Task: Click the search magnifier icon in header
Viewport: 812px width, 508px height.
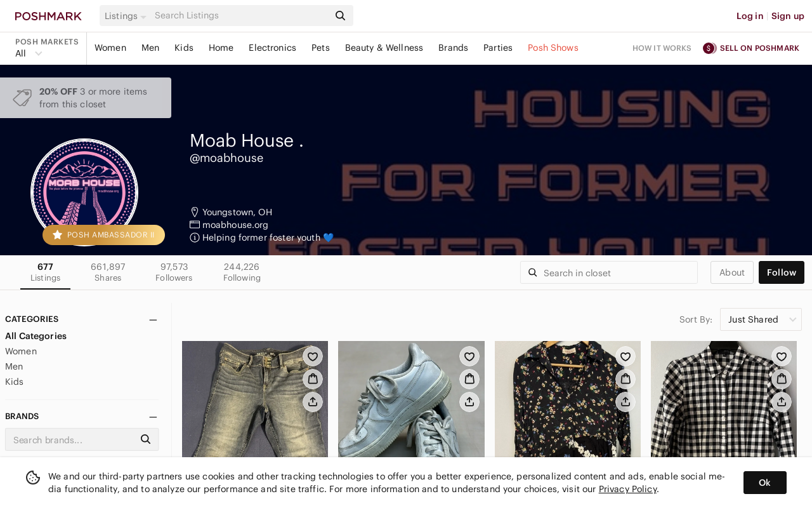Action: [341, 16]
